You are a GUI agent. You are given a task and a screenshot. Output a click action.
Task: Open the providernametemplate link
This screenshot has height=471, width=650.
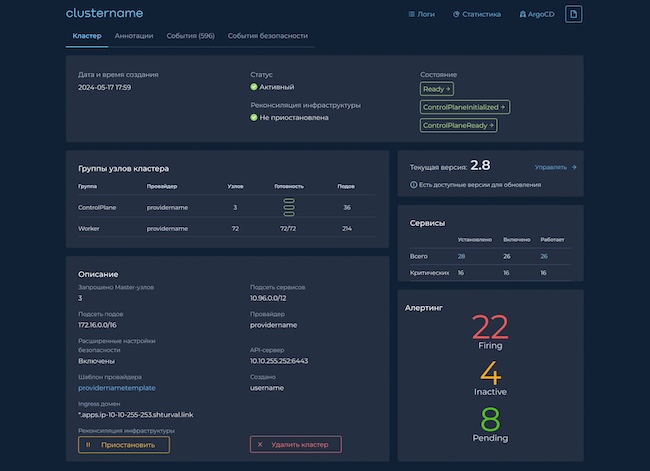[117, 387]
